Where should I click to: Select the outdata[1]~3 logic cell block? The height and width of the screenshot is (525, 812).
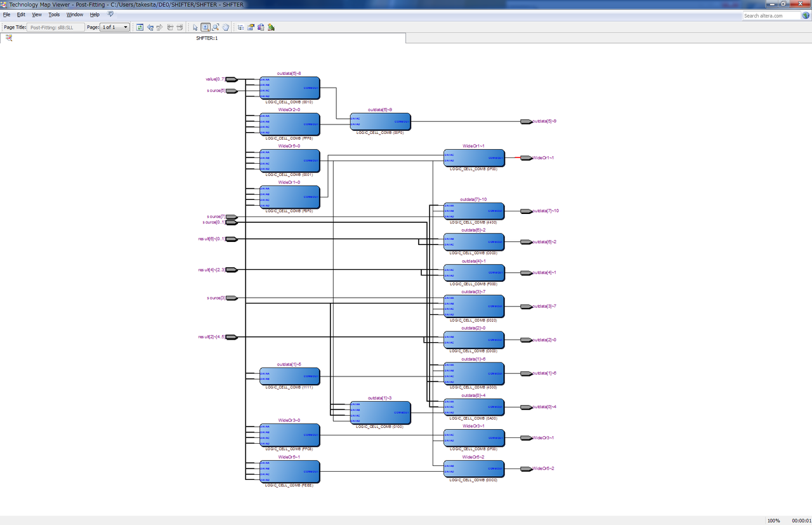tap(381, 413)
